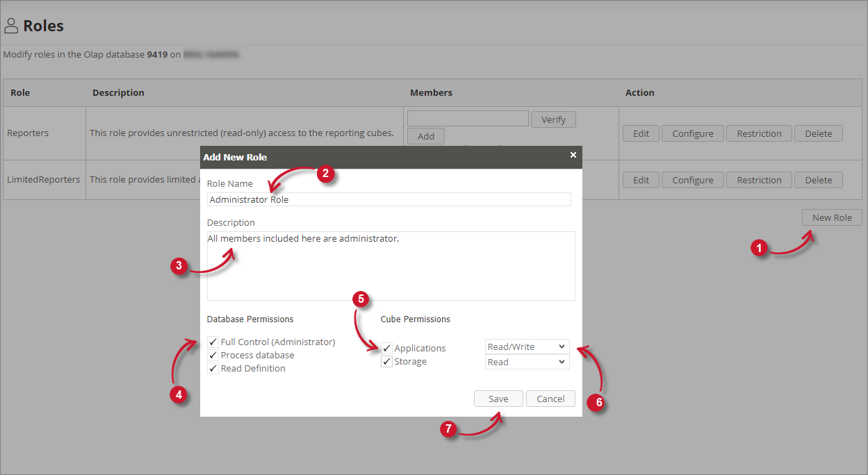Open the Applications Read/Write permission dropdown
Image resolution: width=868 pixels, height=475 pixels.
pyautogui.click(x=527, y=347)
